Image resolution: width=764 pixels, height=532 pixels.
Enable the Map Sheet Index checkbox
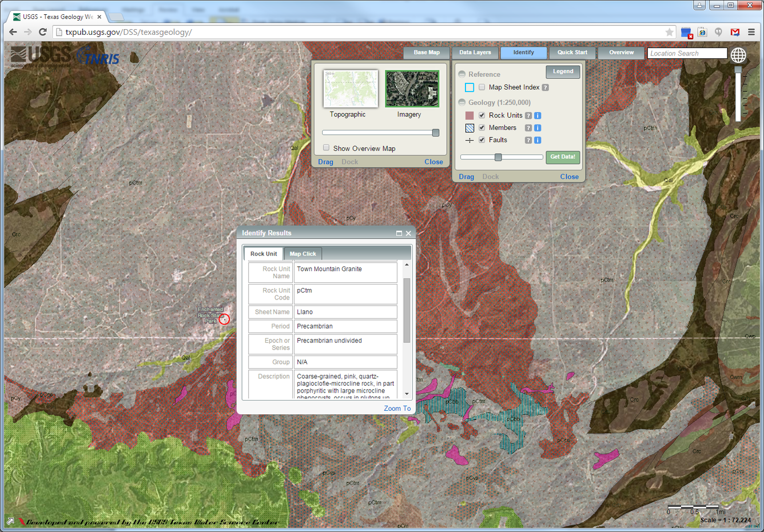[x=482, y=87]
